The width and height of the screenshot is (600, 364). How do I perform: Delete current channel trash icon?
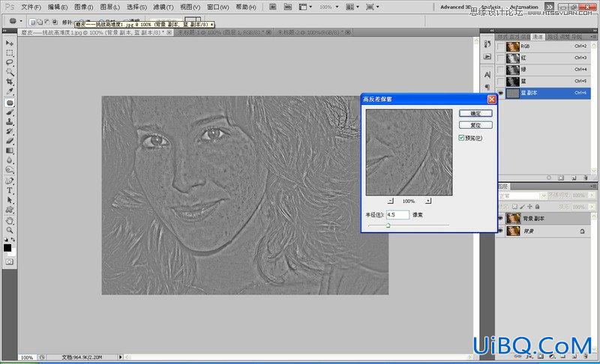tap(586, 178)
